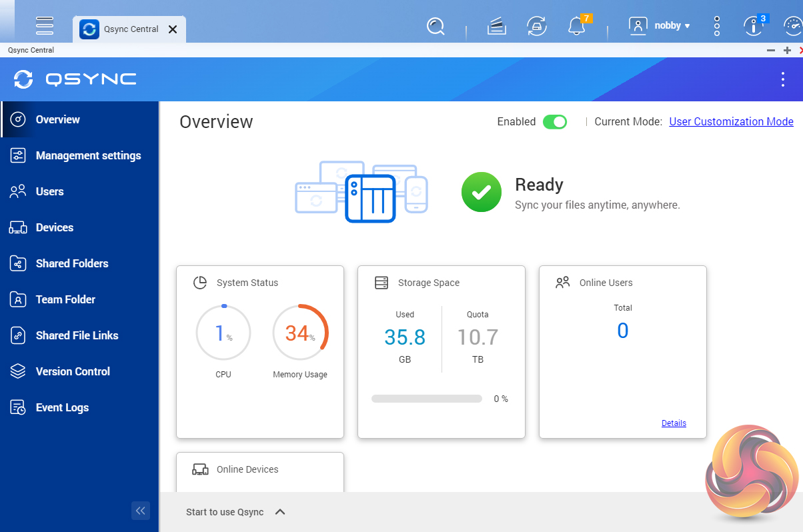Expand the Start to use Qsync panel
Viewport: 803px width, 532px height.
[280, 512]
